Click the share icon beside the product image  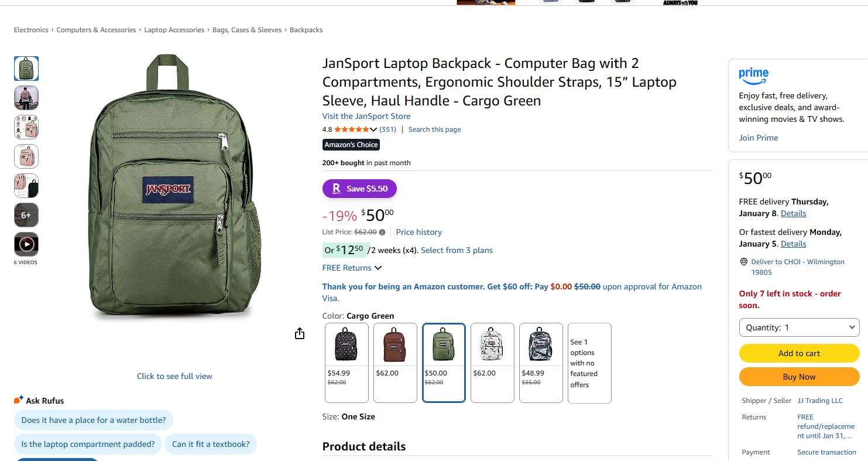[300, 334]
